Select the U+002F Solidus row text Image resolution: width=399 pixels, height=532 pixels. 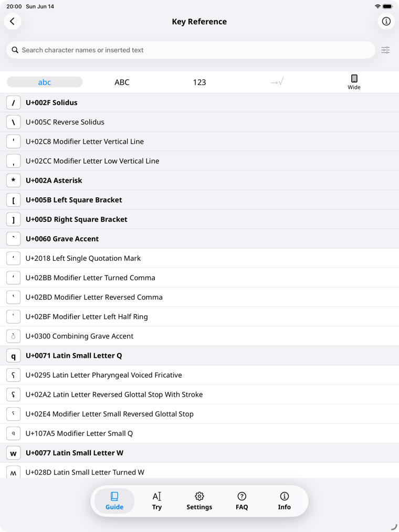tap(51, 102)
